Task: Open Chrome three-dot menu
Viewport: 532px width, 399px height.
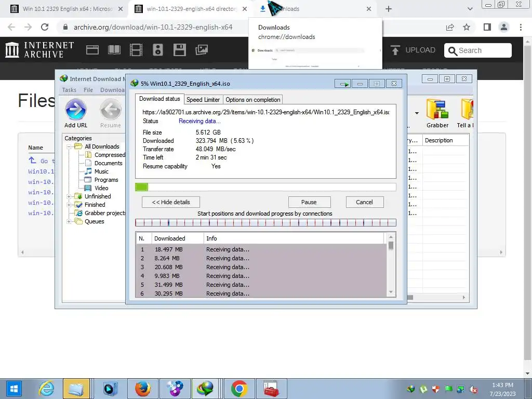Action: pyautogui.click(x=521, y=27)
